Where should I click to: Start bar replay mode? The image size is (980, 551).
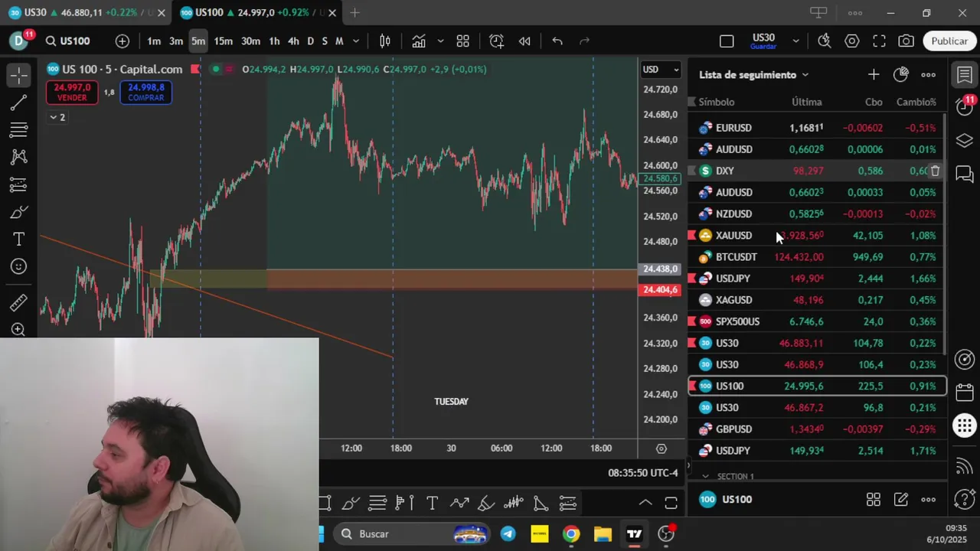(524, 41)
